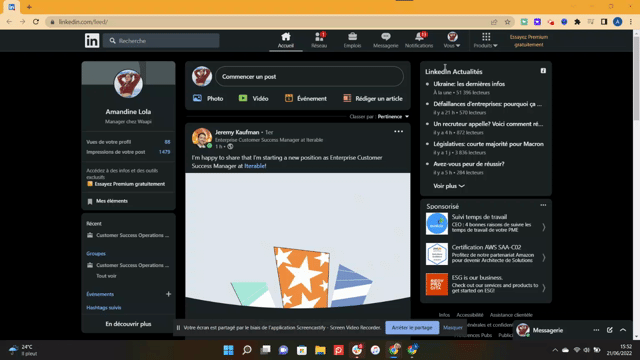Click the Recherche search field
640x360 pixels.
click(x=161, y=41)
